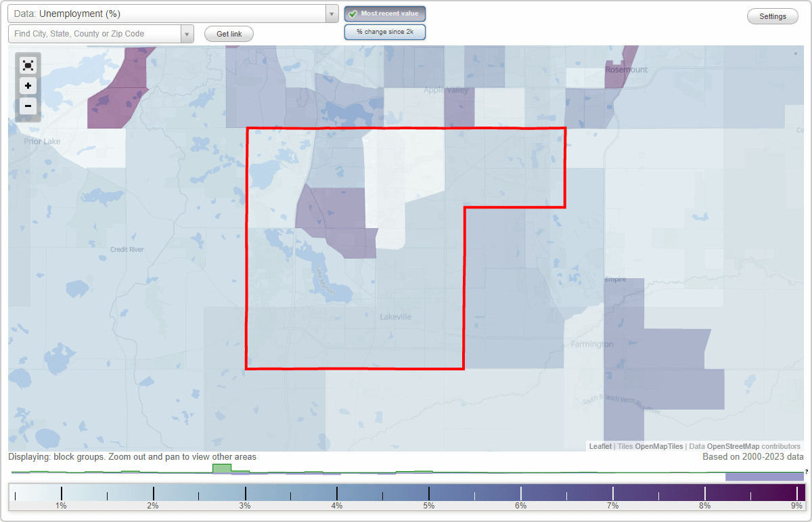Select a value on the unemployment color scale
The height and width of the screenshot is (522, 812).
(x=406, y=492)
